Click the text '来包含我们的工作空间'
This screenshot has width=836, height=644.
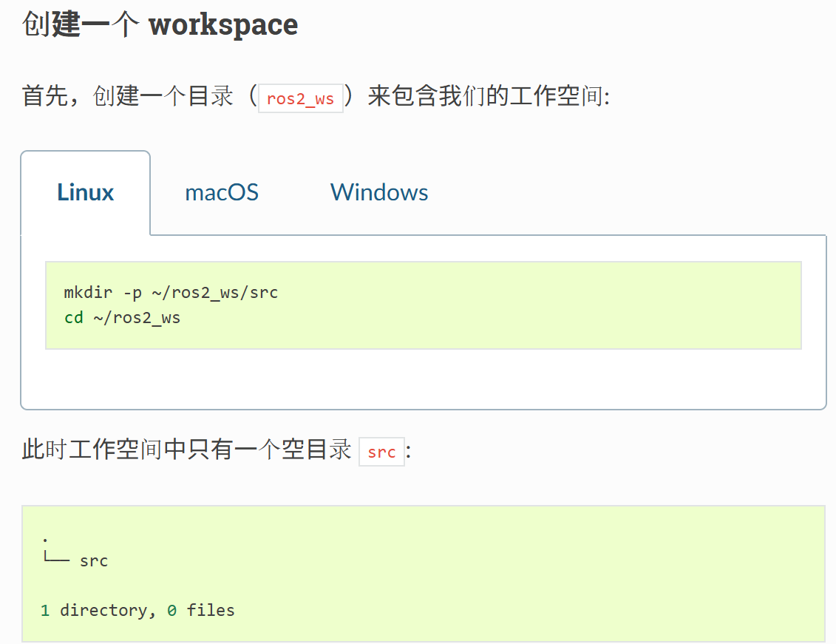click(x=485, y=96)
